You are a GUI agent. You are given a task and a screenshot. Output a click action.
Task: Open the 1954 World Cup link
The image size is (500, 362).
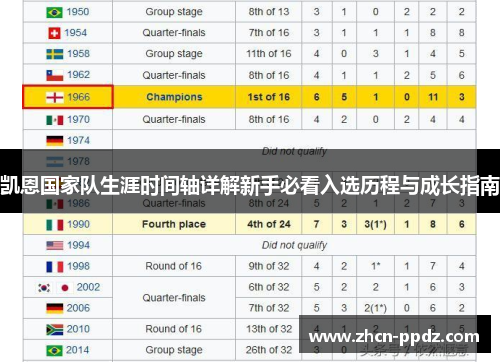tap(76, 33)
